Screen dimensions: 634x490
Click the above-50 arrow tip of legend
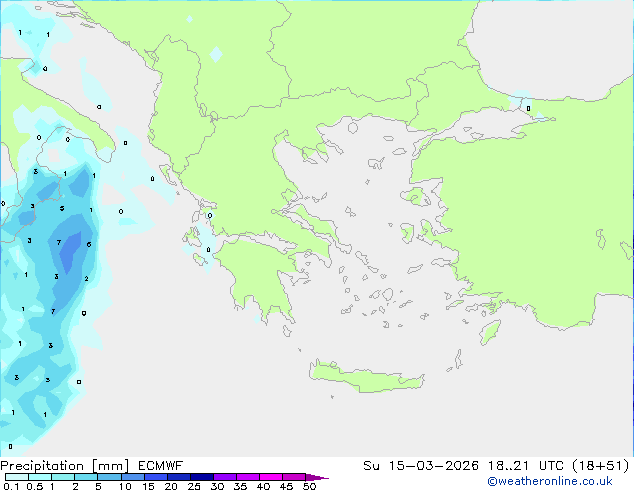pos(317,477)
